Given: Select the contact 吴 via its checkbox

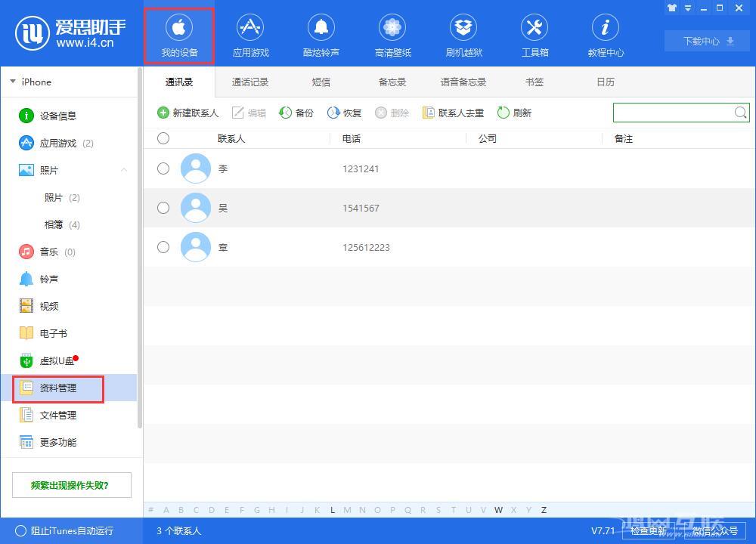Looking at the screenshot, I should coord(163,208).
